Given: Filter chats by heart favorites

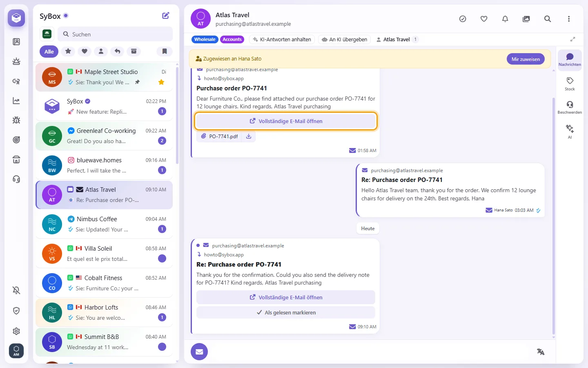Looking at the screenshot, I should (85, 51).
